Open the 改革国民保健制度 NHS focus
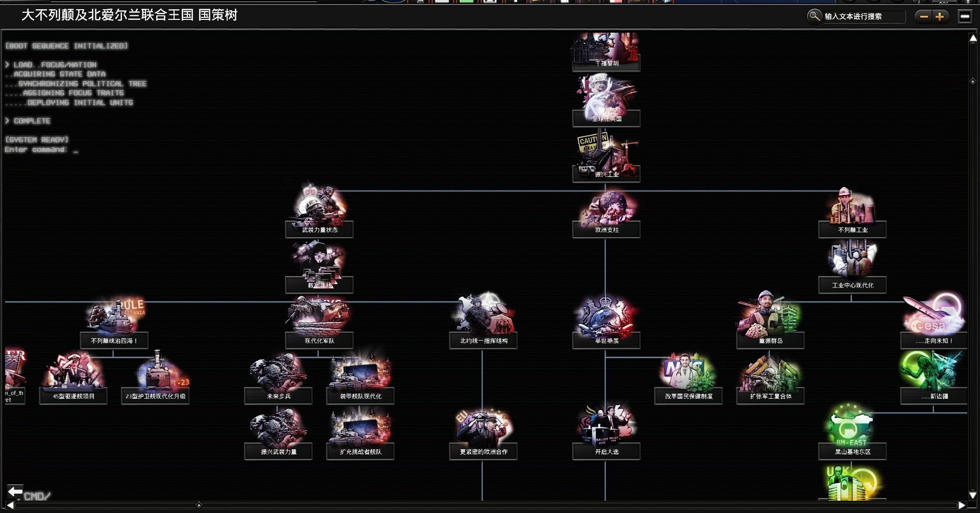 [688, 378]
